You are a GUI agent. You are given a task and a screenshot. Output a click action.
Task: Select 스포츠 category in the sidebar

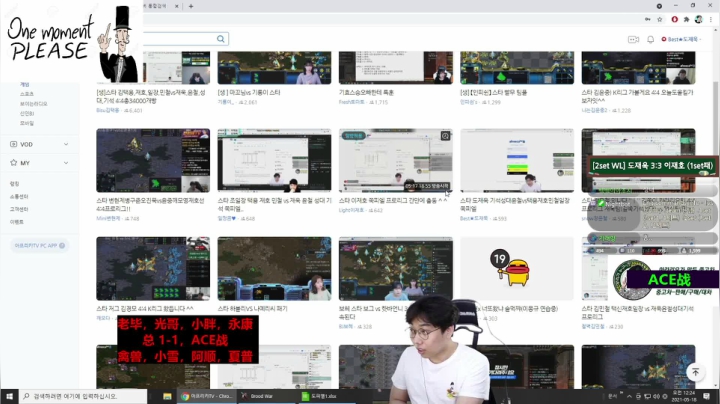click(x=27, y=94)
